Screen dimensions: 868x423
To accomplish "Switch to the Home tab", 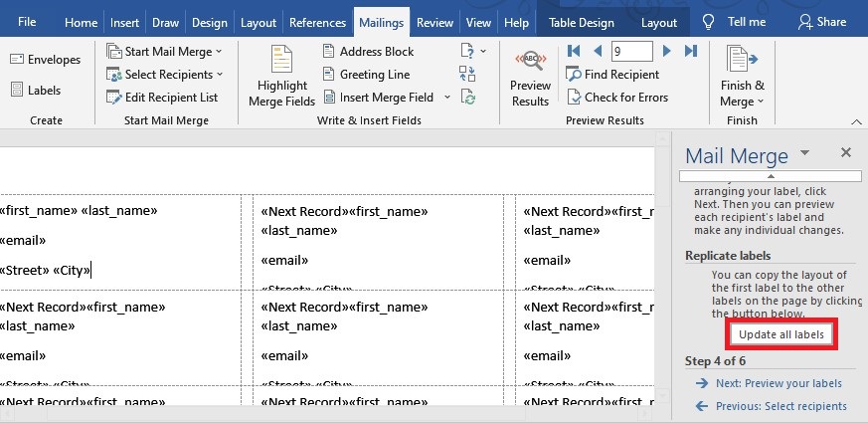I will coord(81,23).
